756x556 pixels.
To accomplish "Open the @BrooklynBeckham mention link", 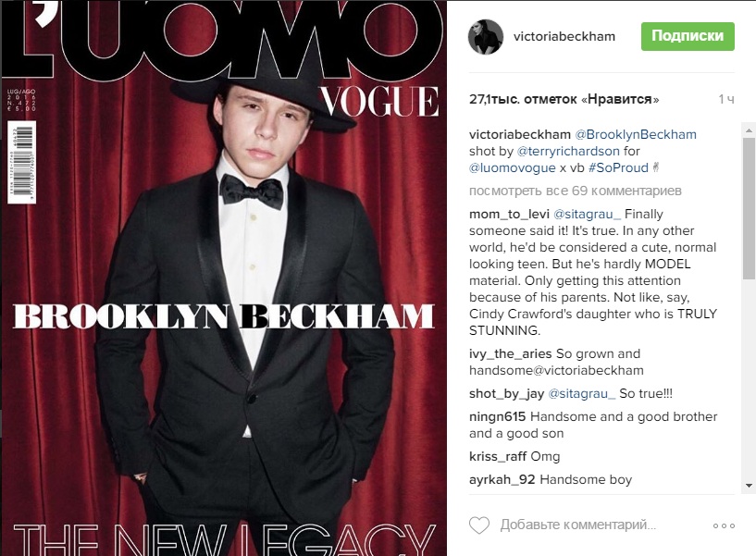I will (636, 134).
